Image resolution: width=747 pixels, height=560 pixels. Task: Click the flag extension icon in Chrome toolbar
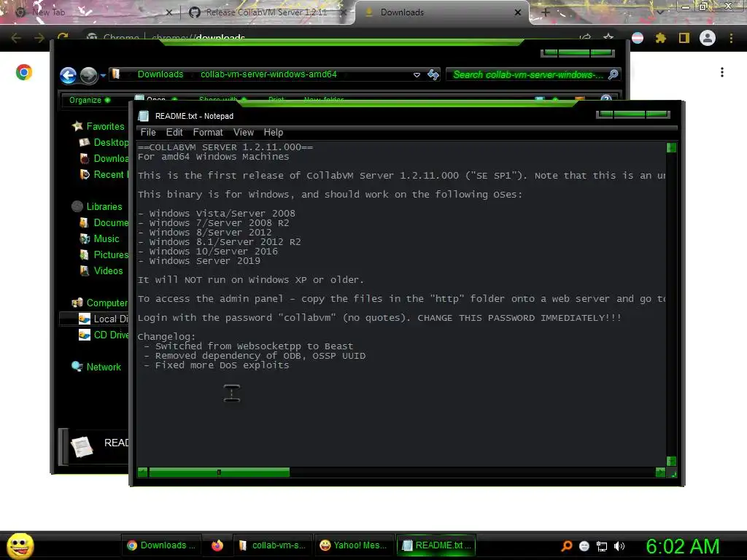[x=638, y=38]
